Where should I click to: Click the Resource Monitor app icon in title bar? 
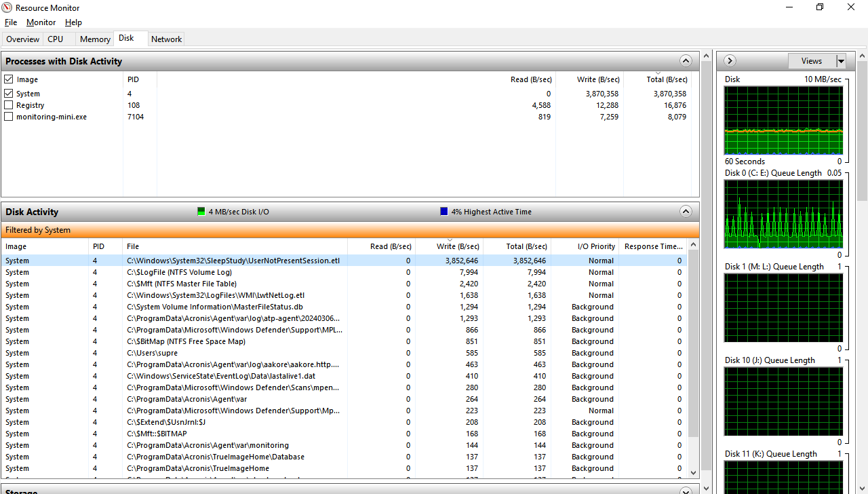(7, 7)
